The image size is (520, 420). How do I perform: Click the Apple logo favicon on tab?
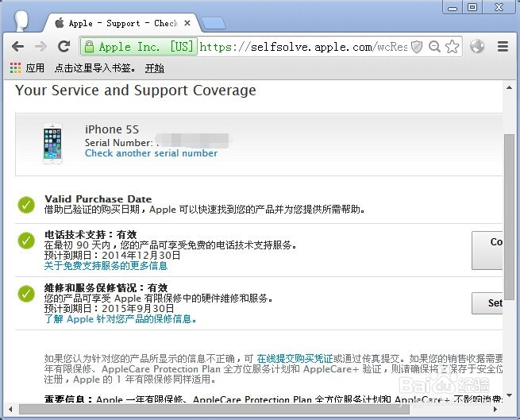point(60,23)
